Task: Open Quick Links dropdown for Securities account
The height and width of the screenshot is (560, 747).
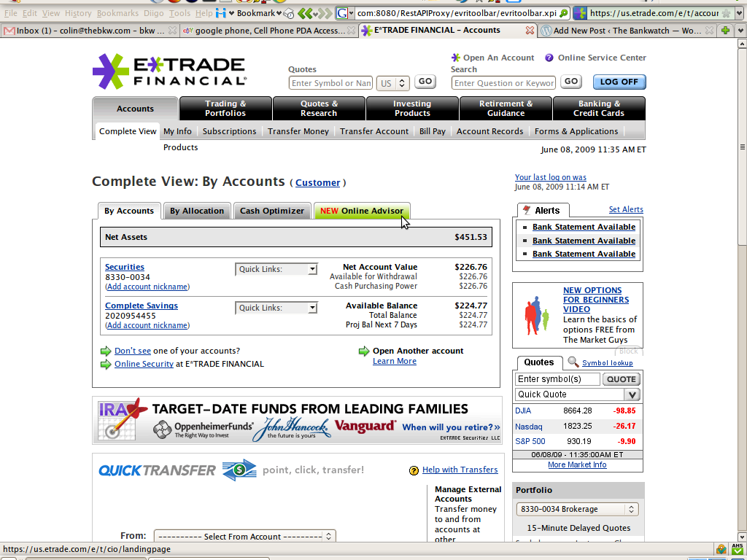Action: point(276,269)
